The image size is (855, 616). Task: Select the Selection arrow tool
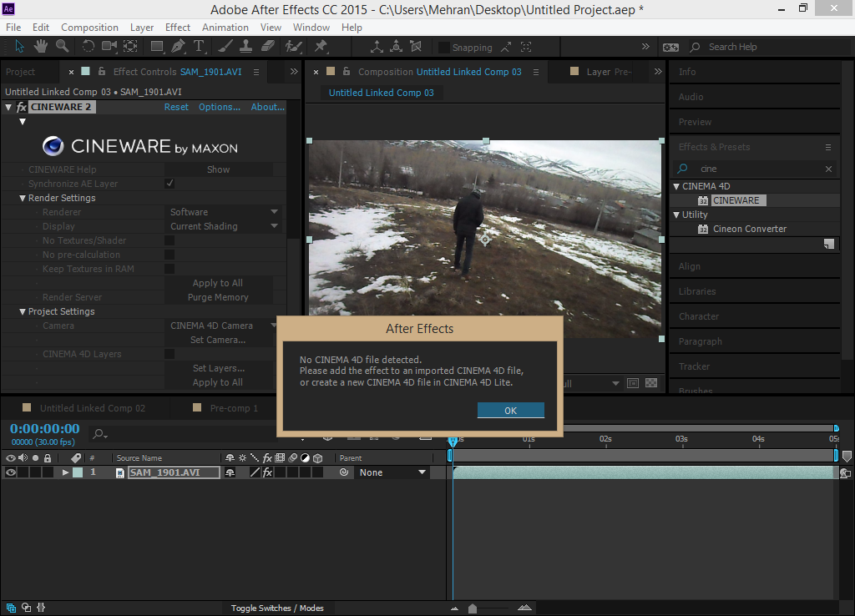pos(20,47)
